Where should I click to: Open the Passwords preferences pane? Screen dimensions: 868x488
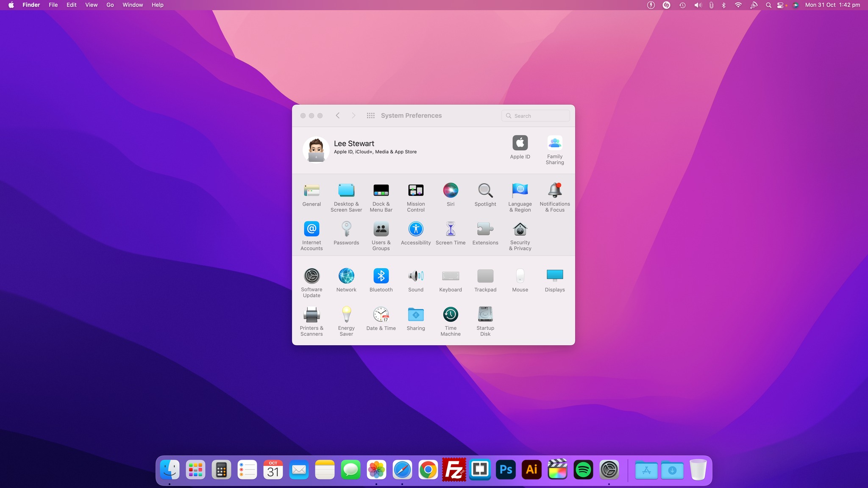click(346, 233)
